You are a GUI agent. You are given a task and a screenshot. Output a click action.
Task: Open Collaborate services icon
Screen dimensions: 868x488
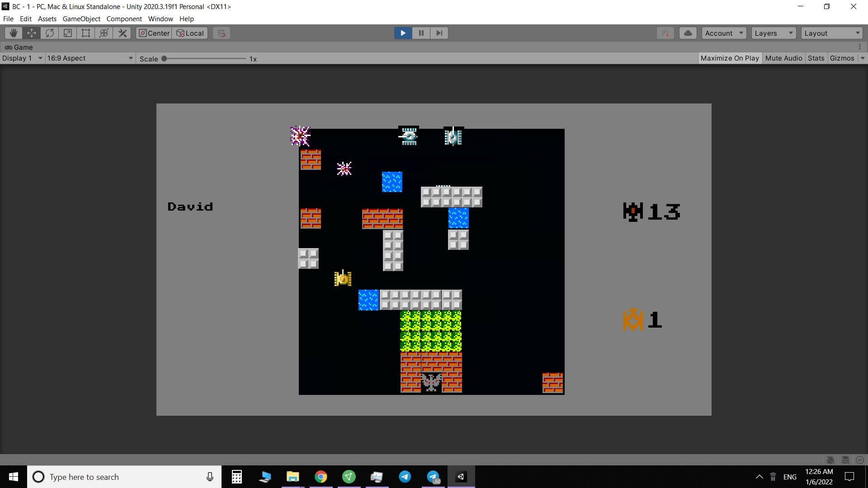click(665, 33)
